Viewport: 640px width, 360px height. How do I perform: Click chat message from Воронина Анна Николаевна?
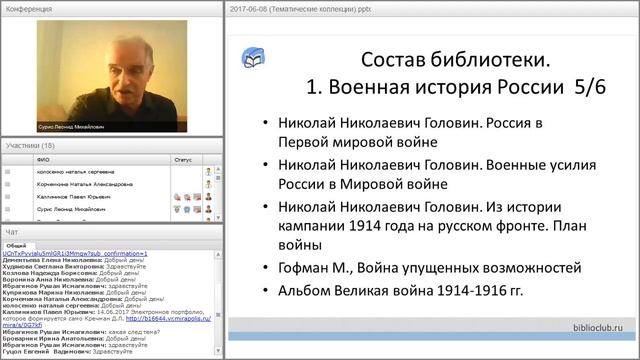point(69,280)
